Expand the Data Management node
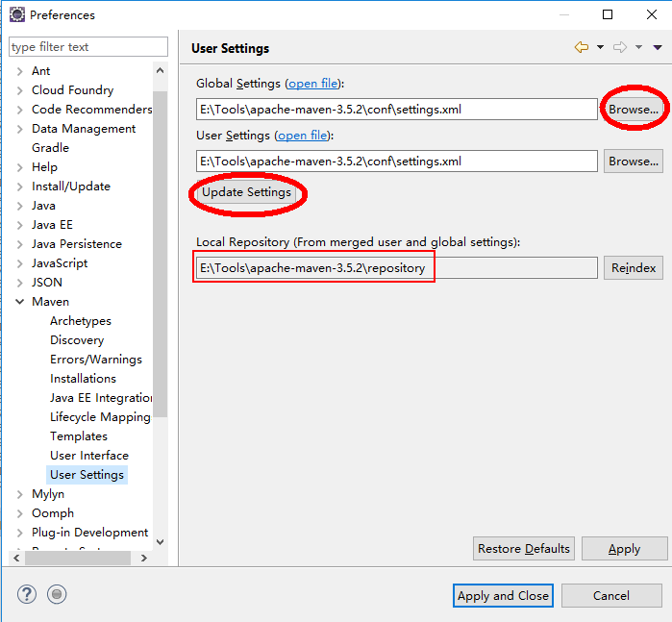The height and width of the screenshot is (622, 672). 19,129
